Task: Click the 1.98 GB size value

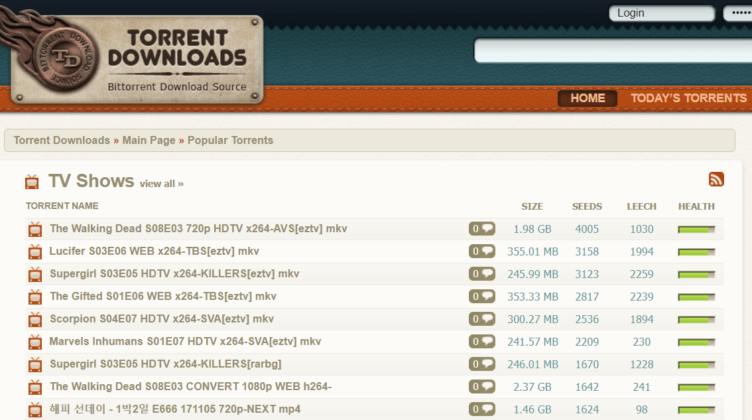Action: click(532, 229)
